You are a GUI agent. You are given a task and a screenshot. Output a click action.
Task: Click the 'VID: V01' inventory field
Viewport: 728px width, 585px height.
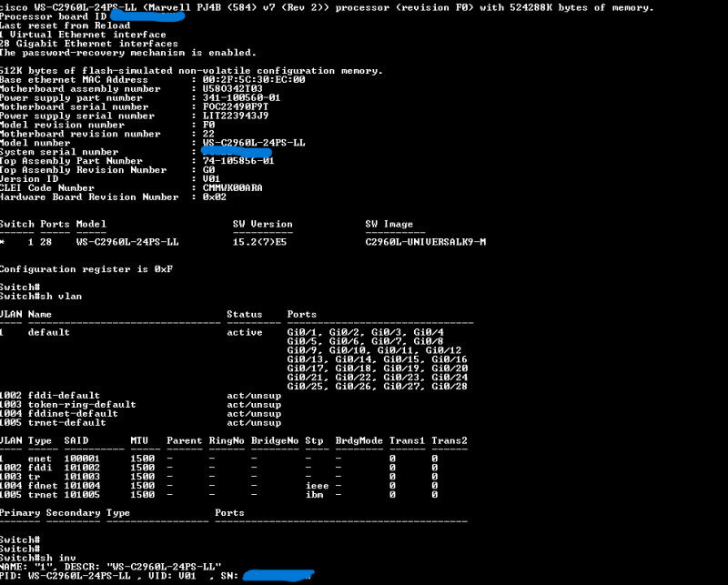pyautogui.click(x=173, y=576)
